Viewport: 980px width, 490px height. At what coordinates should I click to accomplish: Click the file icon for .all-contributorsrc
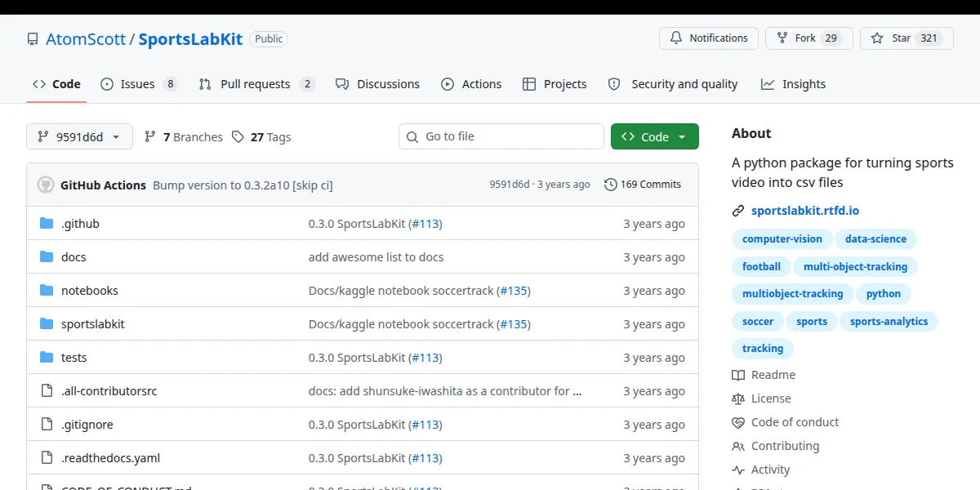pyautogui.click(x=47, y=391)
